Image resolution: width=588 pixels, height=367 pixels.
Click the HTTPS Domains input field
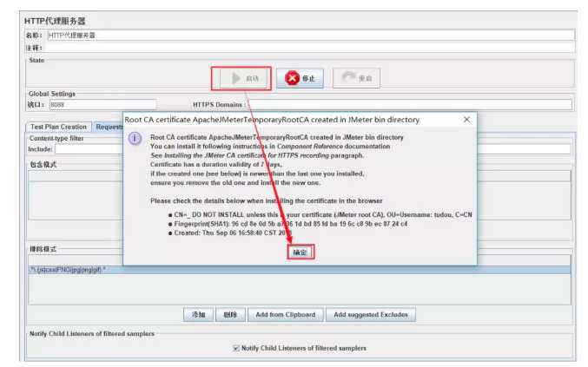(411, 104)
